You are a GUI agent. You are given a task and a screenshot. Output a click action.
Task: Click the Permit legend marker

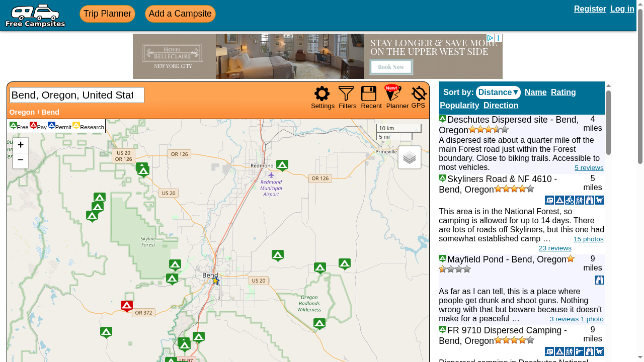click(x=51, y=125)
